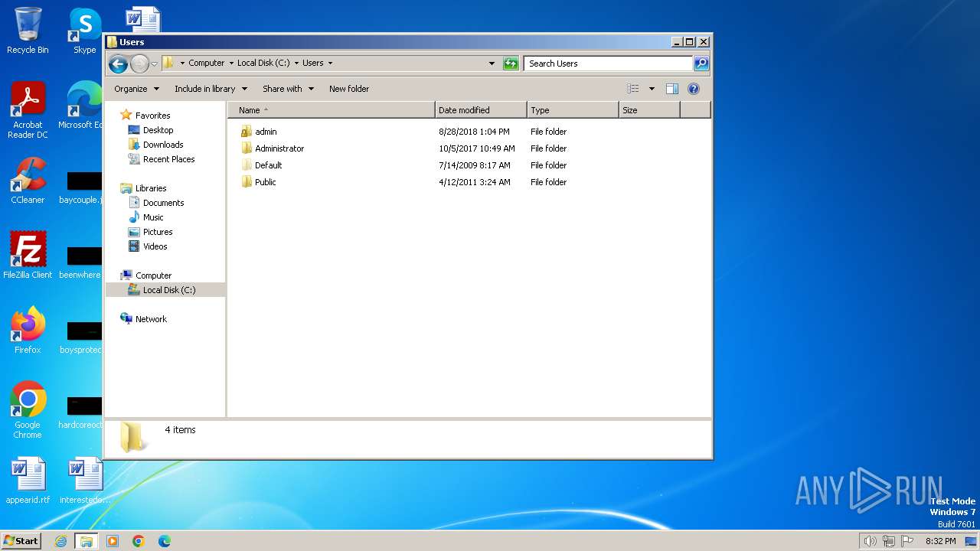Image resolution: width=980 pixels, height=551 pixels.
Task: Open Chrome from the taskbar
Action: coord(139,541)
